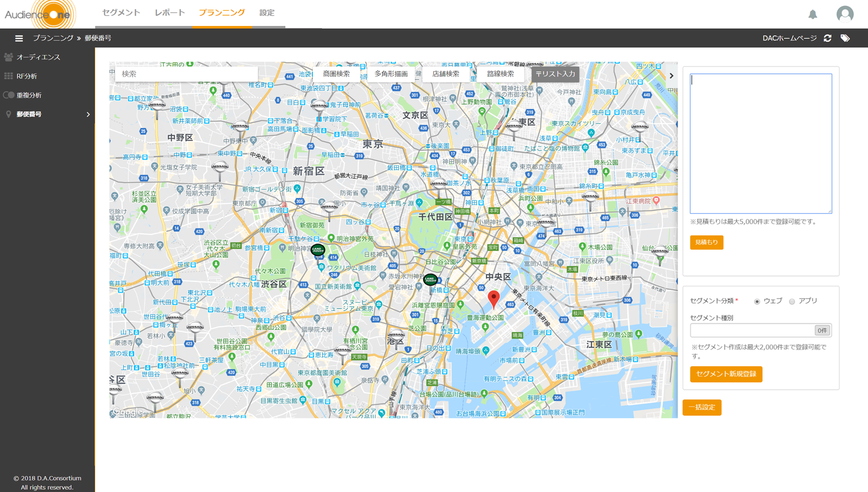Click the 見積もり button

pyautogui.click(x=706, y=242)
